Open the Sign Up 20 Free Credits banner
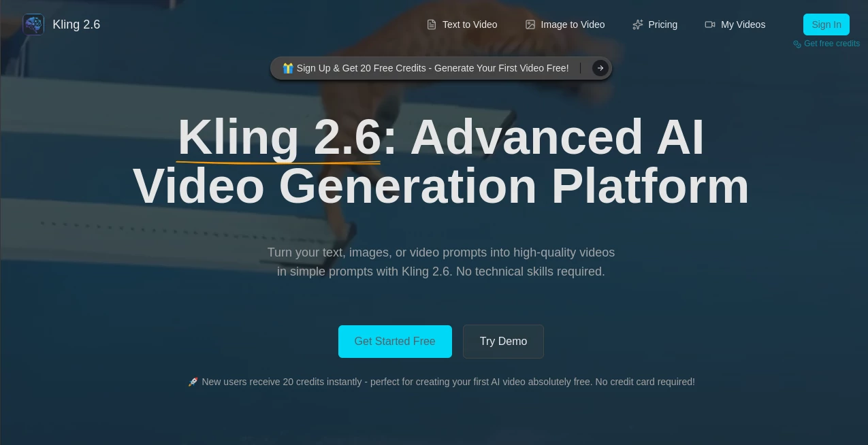The height and width of the screenshot is (445, 868). [x=441, y=68]
